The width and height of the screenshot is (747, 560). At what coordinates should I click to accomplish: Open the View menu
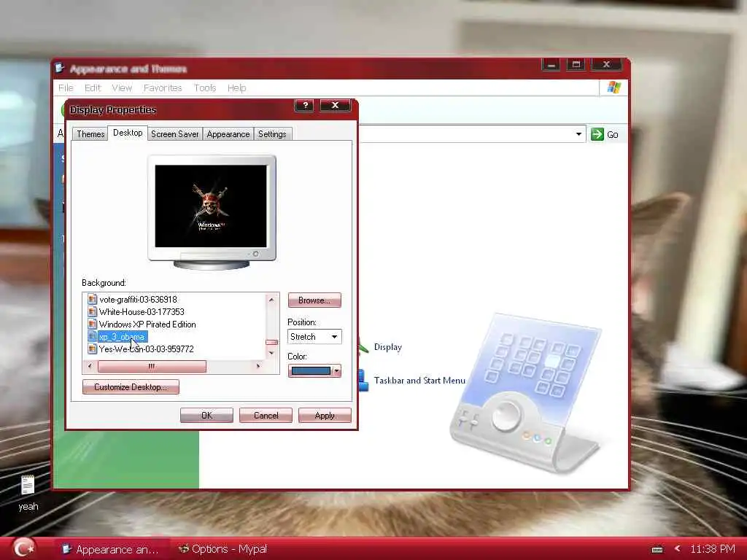point(122,87)
